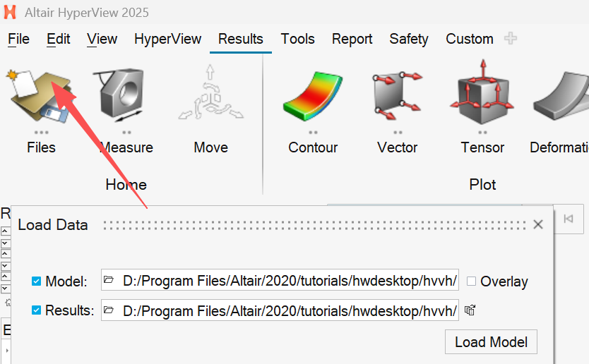Expand the Tensor tool options dots
The width and height of the screenshot is (589, 364).
pyautogui.click(x=482, y=132)
